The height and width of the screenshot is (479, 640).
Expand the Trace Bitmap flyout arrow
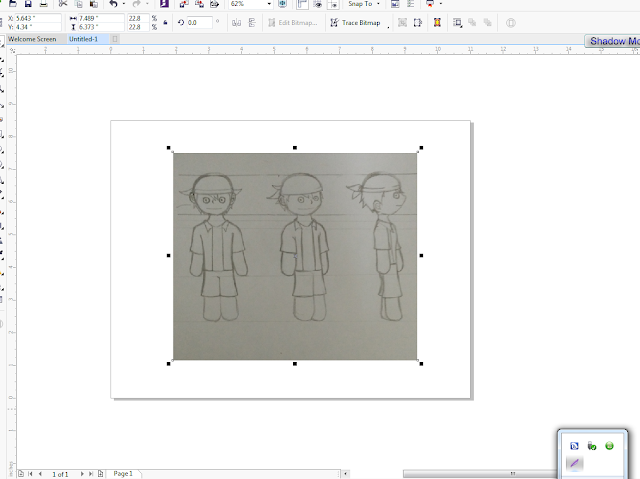tap(388, 27)
